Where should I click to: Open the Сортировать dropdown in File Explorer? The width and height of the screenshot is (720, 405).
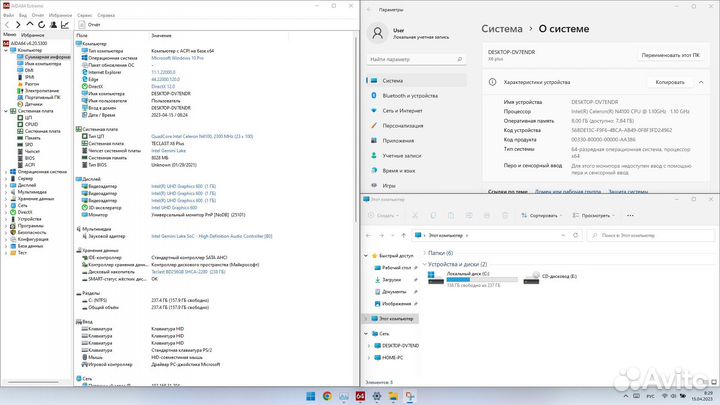pyautogui.click(x=542, y=215)
